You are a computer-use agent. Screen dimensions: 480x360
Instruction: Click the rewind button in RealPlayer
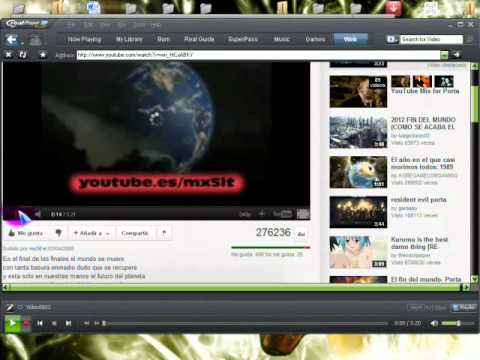(86, 323)
